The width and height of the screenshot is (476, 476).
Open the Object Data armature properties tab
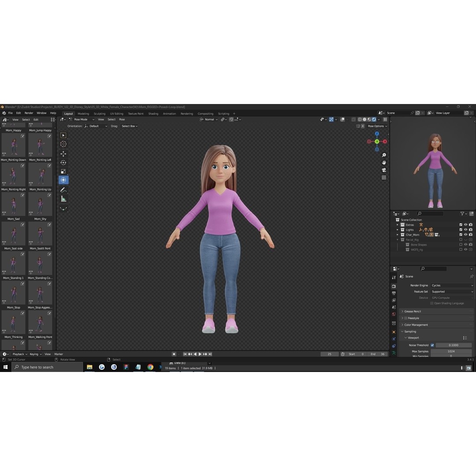pos(394,353)
